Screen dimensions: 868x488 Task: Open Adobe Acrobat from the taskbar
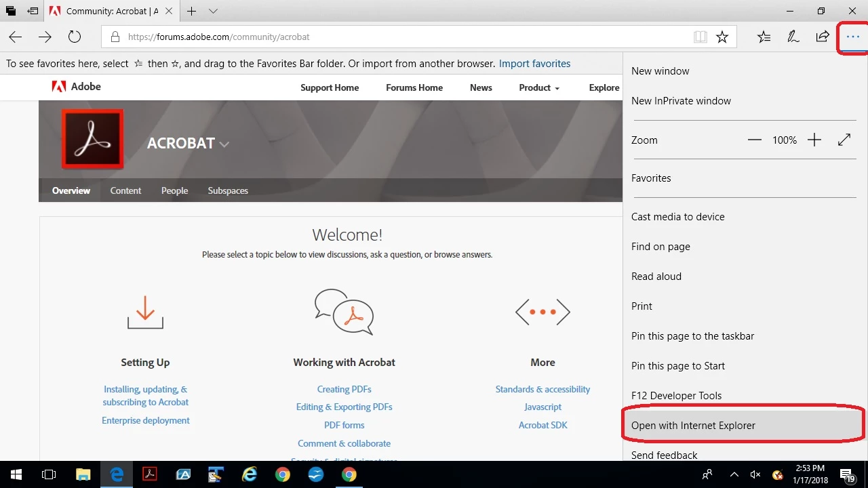150,474
